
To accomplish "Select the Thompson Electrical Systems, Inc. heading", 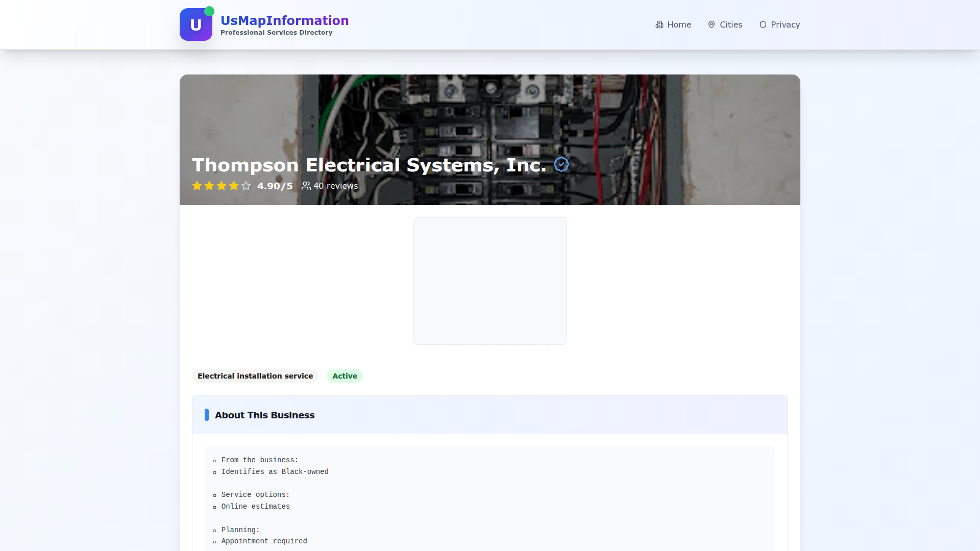I will click(x=369, y=165).
